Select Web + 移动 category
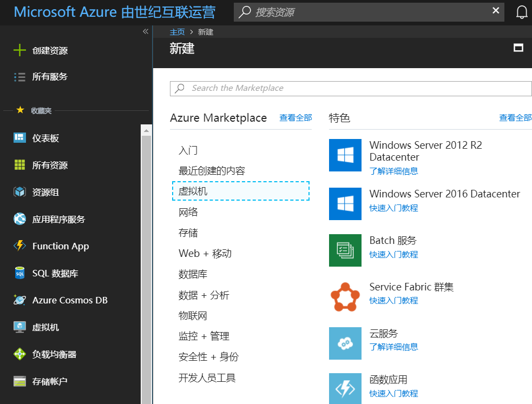This screenshot has width=532, height=404. [x=205, y=254]
